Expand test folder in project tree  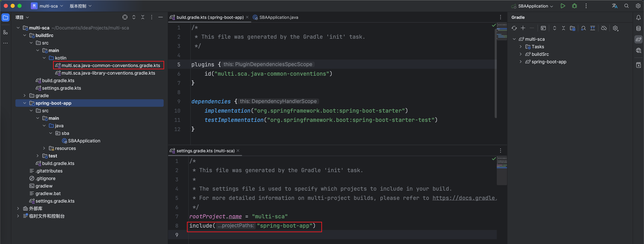[x=38, y=156]
